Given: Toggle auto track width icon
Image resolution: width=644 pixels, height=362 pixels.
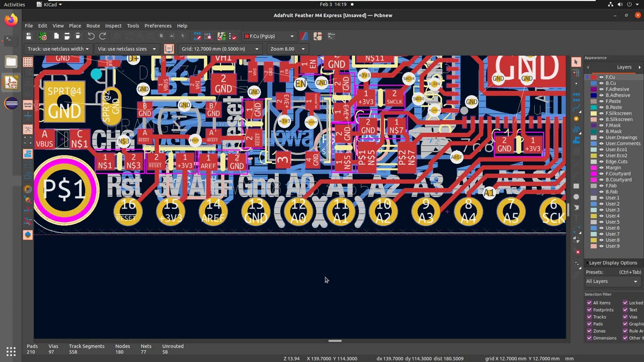Looking at the screenshot, I should point(169,49).
